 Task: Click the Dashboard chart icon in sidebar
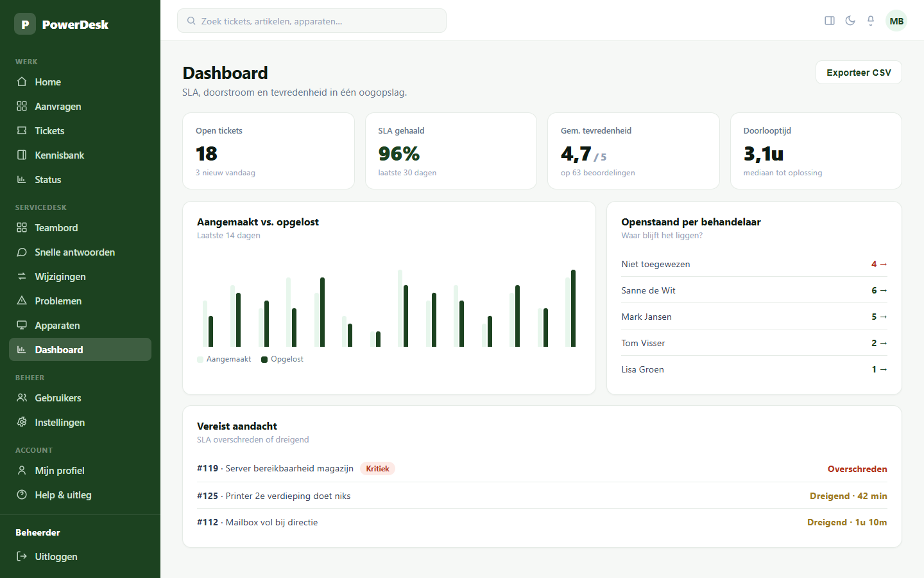[x=22, y=349]
